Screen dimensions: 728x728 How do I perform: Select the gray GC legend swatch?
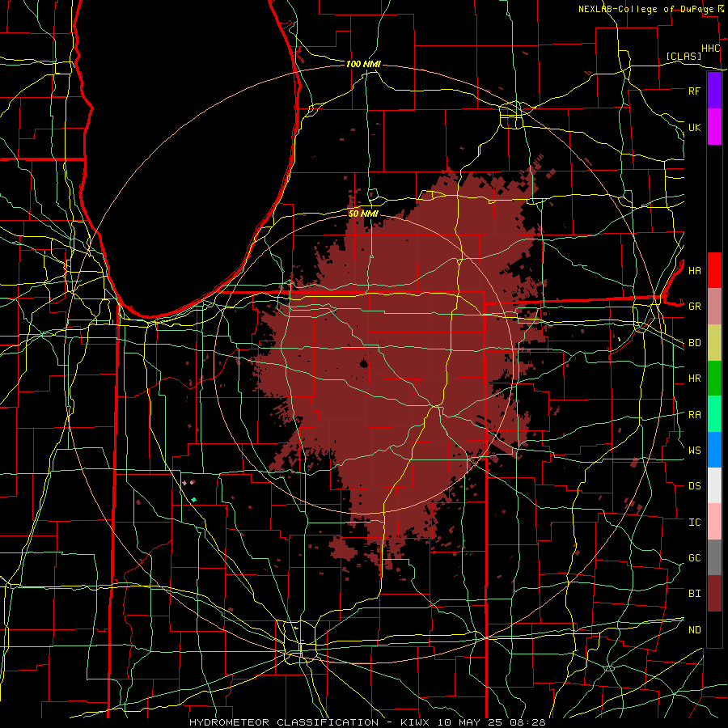(714, 557)
